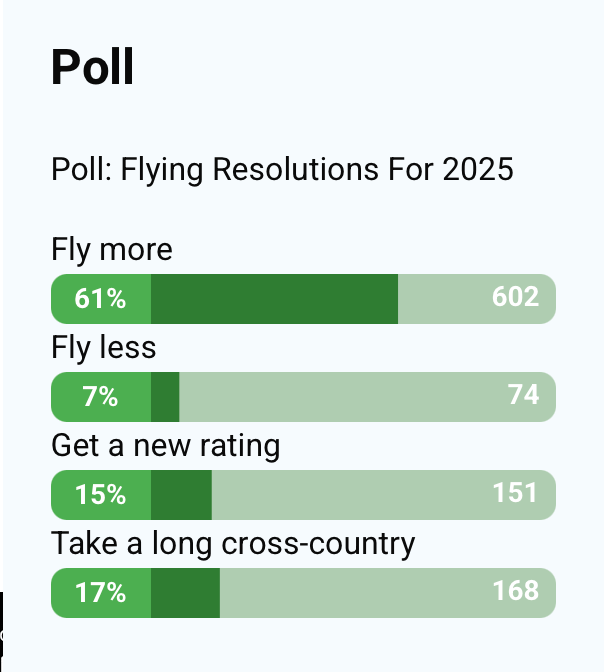
Task: Select the "Poll: Flying Resolutions For 2025" title
Action: click(282, 169)
